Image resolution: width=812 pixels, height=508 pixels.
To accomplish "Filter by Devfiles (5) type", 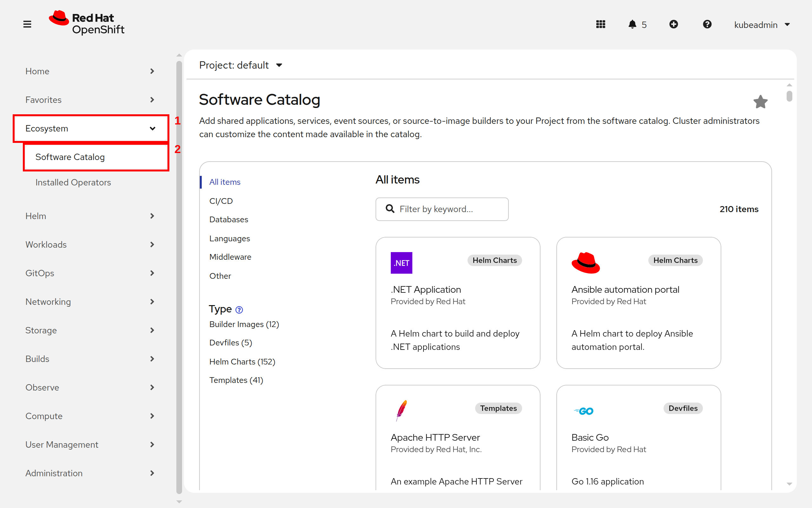I will coord(231,343).
